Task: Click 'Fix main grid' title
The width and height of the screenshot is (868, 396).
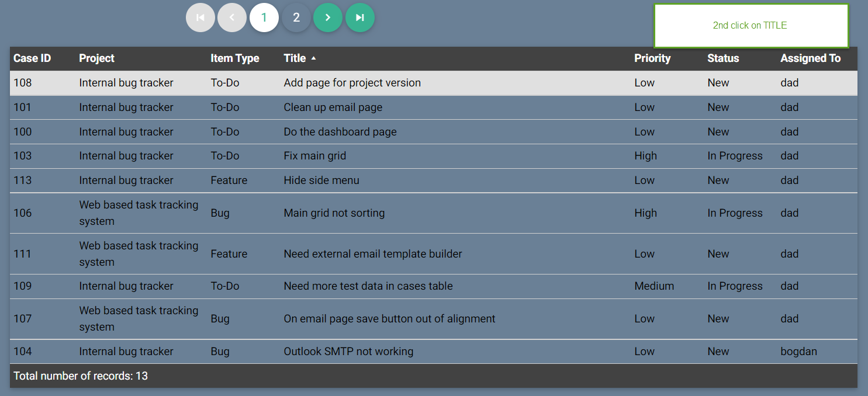Action: (x=315, y=156)
